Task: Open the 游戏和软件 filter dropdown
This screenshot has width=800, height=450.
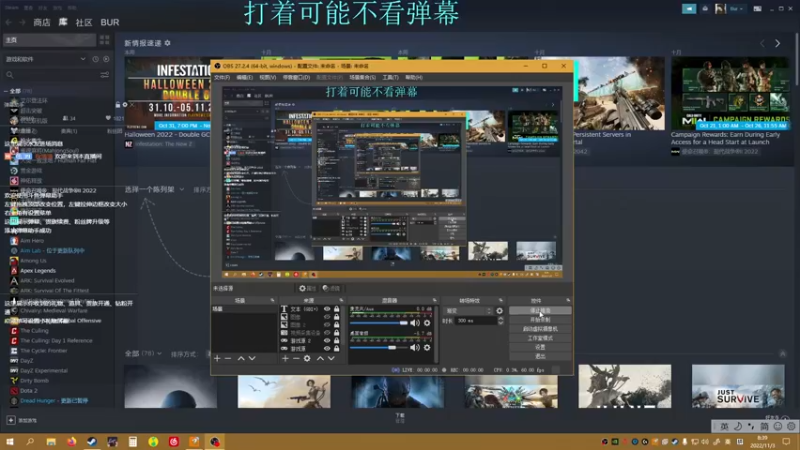Action: pos(45,59)
